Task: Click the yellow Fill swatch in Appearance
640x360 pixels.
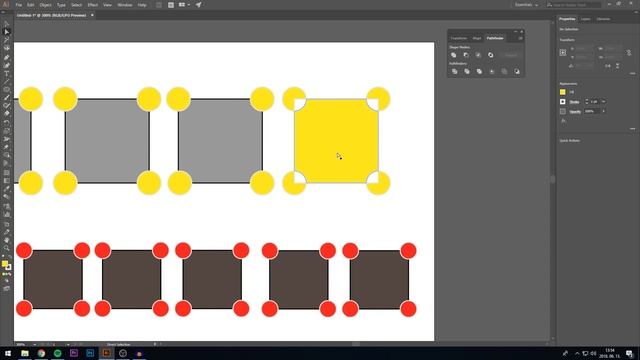Action: [563, 92]
